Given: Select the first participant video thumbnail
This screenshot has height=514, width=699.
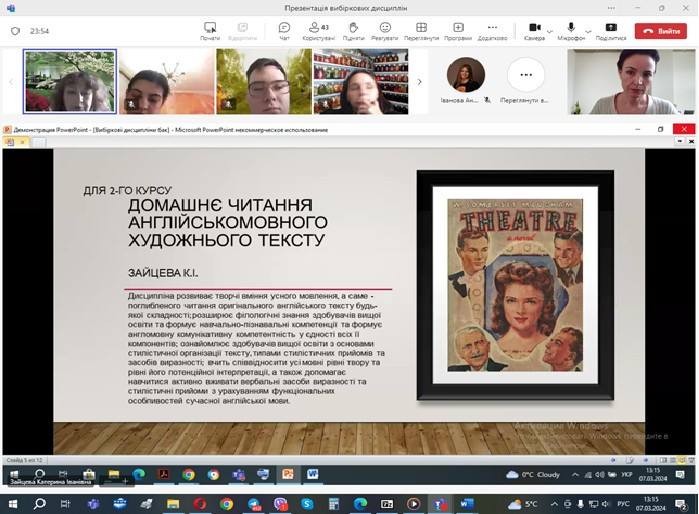Looking at the screenshot, I should coord(69,82).
